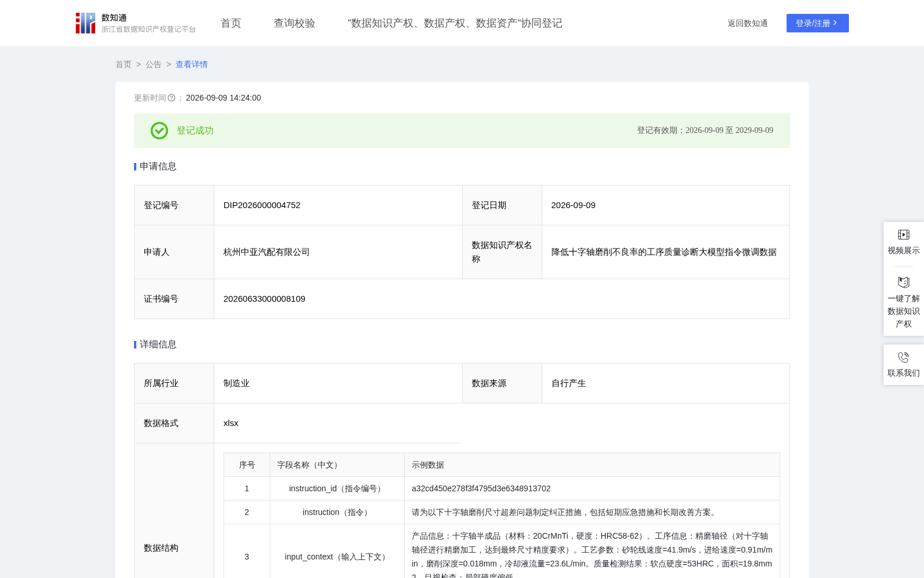Click the 示例数据 column header

click(x=593, y=465)
